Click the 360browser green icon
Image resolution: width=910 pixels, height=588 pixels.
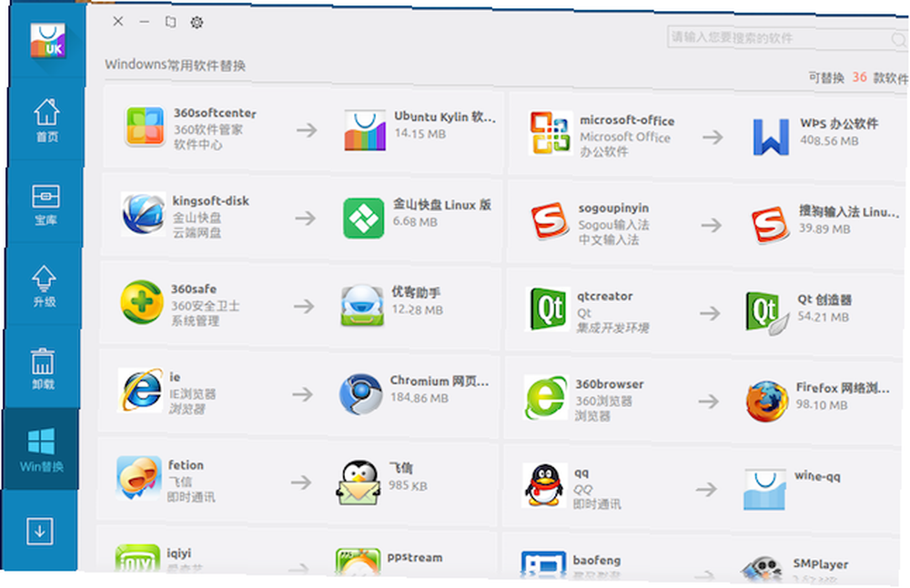(x=545, y=398)
